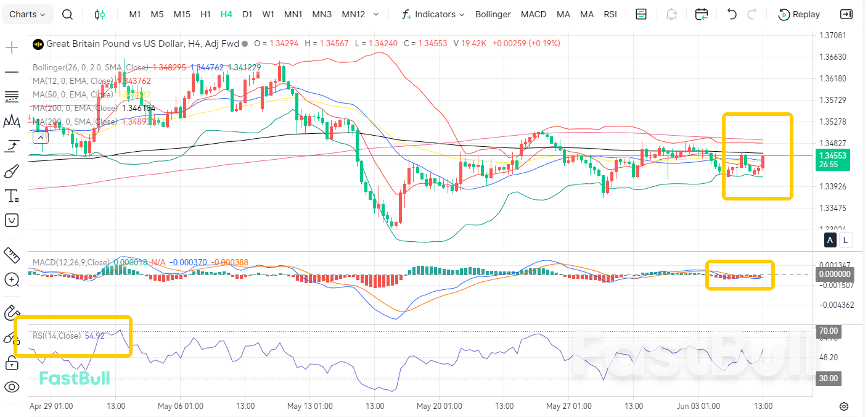868x417 pixels.
Task: Select the MACD(12,26,9,Close) legend label
Action: pos(71,262)
